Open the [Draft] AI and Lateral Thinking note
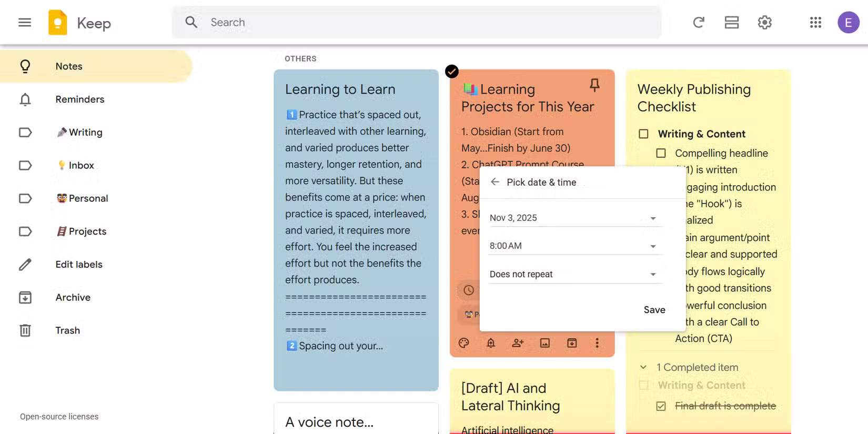The image size is (868, 434). point(532,401)
